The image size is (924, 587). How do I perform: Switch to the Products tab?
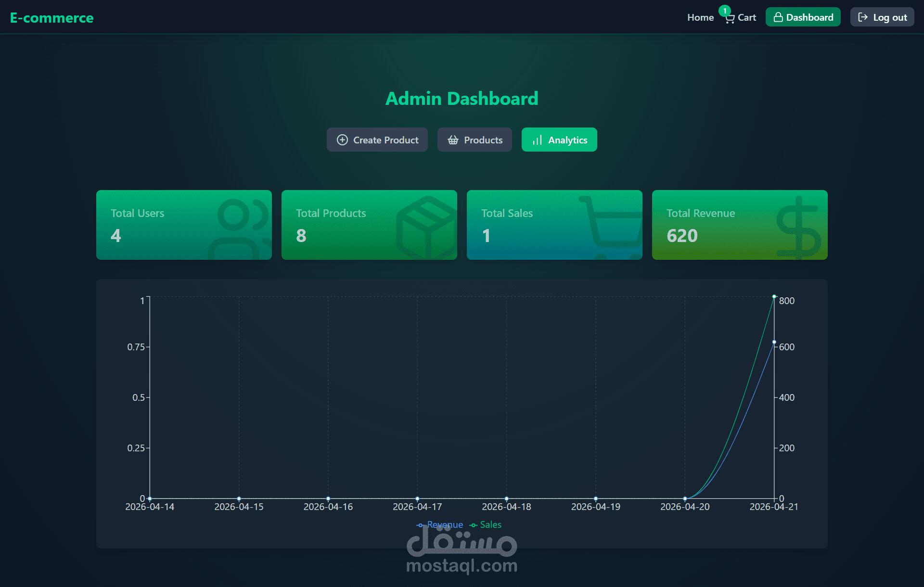click(x=475, y=140)
